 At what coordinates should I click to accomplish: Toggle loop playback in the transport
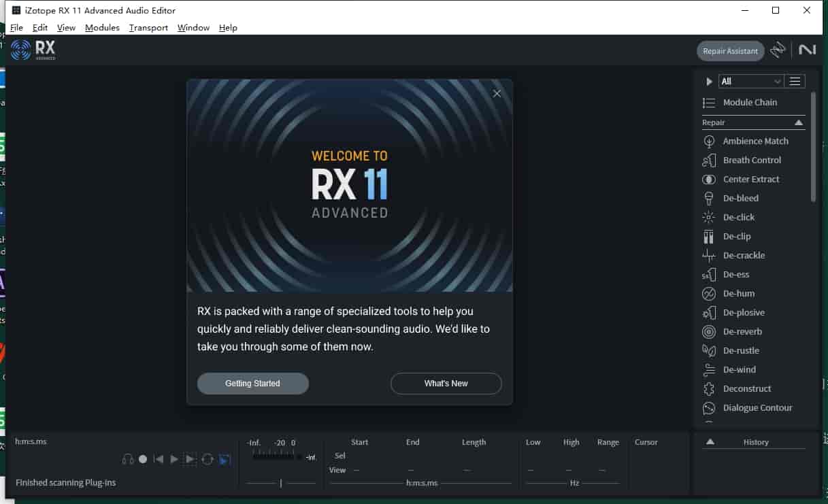click(x=208, y=459)
